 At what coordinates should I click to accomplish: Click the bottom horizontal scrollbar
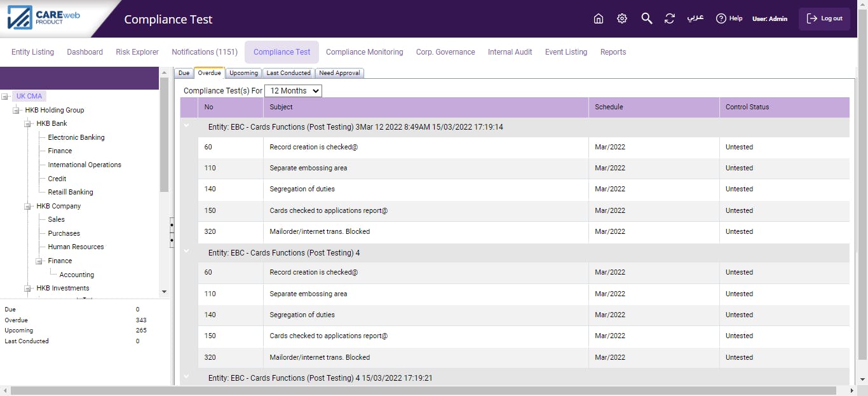423,390
